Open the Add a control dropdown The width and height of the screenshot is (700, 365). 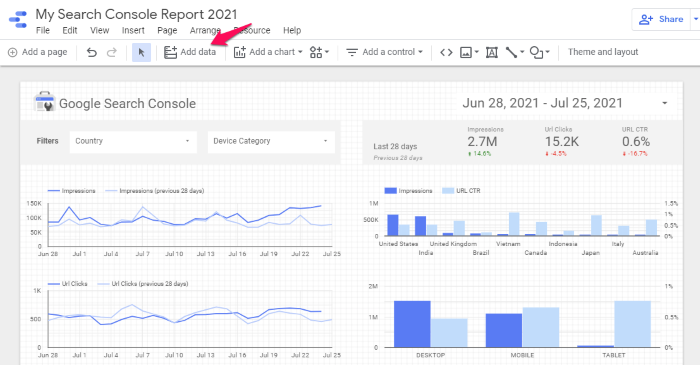384,52
